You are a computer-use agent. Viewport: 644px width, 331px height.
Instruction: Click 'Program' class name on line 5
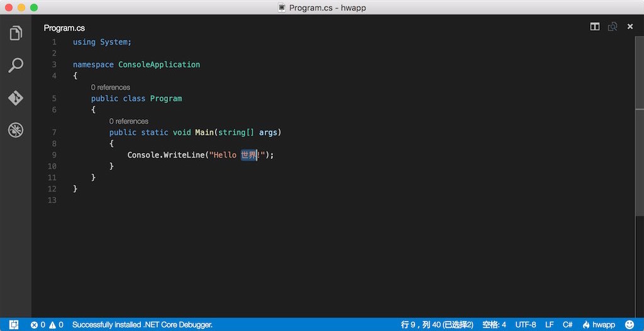(x=166, y=99)
